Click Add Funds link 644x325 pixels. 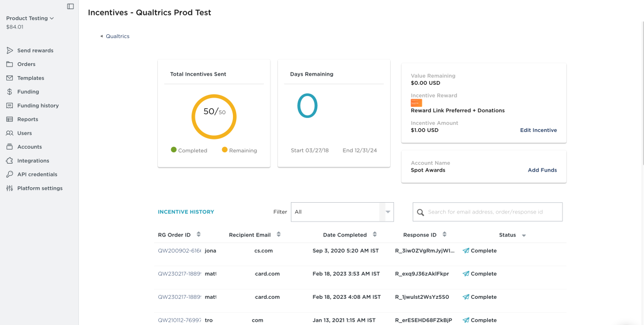coord(542,170)
